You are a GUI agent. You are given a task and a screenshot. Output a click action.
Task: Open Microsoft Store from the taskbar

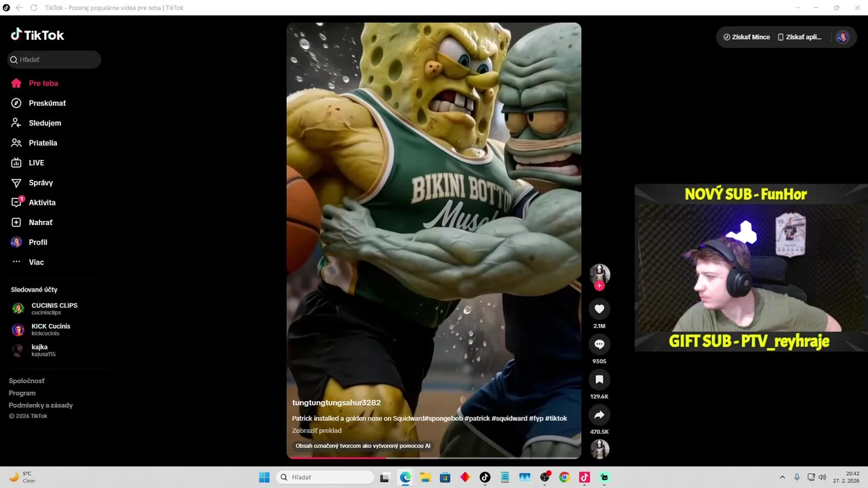tap(445, 477)
